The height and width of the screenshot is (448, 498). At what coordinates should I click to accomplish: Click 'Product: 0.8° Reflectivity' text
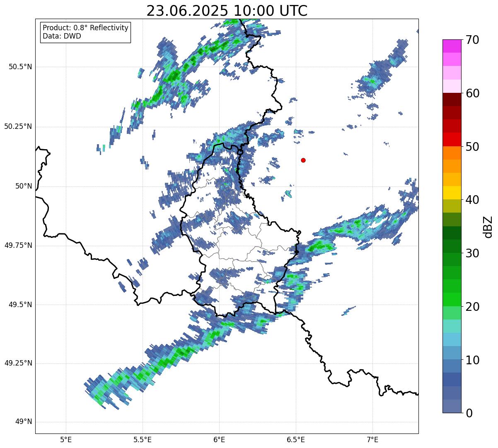click(86, 28)
